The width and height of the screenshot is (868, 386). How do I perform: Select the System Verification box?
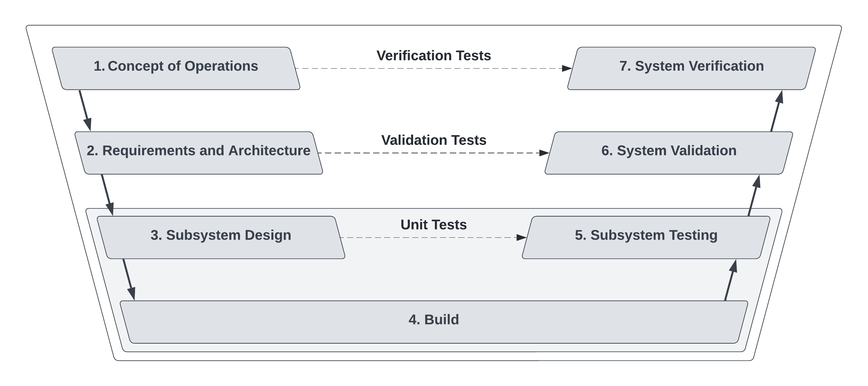pyautogui.click(x=692, y=68)
